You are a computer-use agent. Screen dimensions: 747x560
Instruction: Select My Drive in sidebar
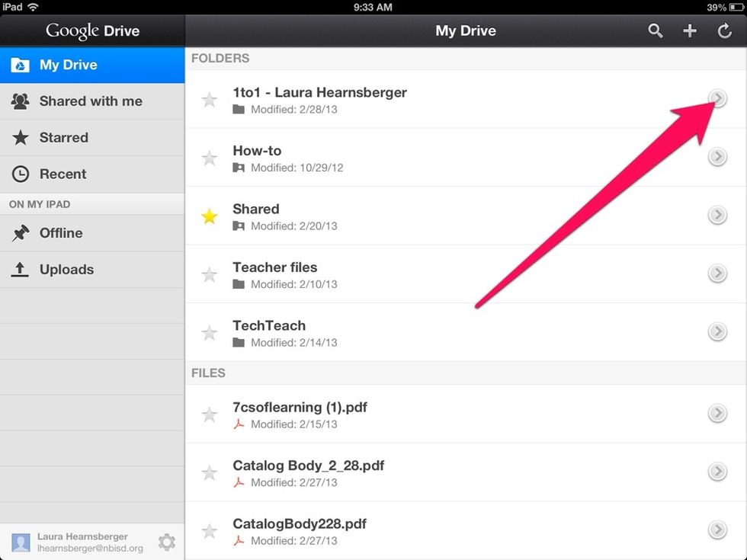pos(92,65)
